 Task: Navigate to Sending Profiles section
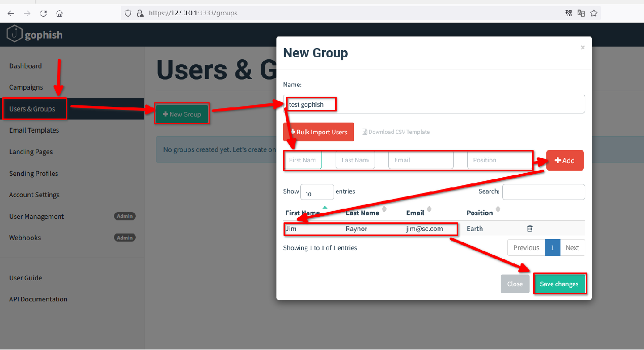(x=33, y=173)
